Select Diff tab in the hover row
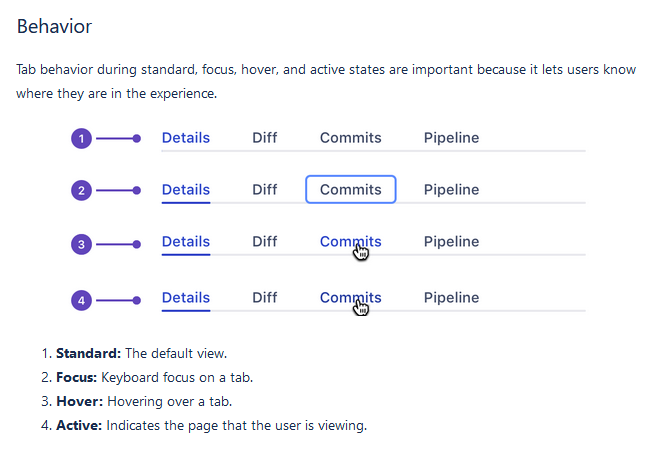This screenshot has height=450, width=652. (x=265, y=241)
